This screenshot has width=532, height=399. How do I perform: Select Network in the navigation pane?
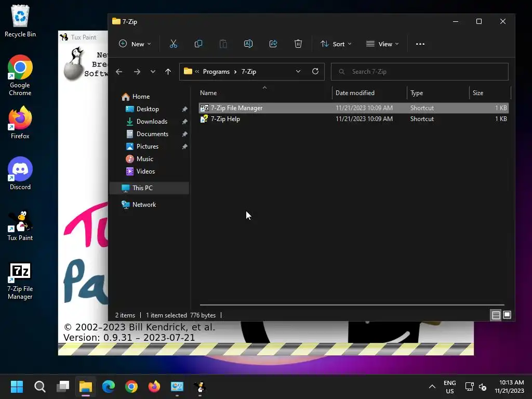(x=144, y=205)
